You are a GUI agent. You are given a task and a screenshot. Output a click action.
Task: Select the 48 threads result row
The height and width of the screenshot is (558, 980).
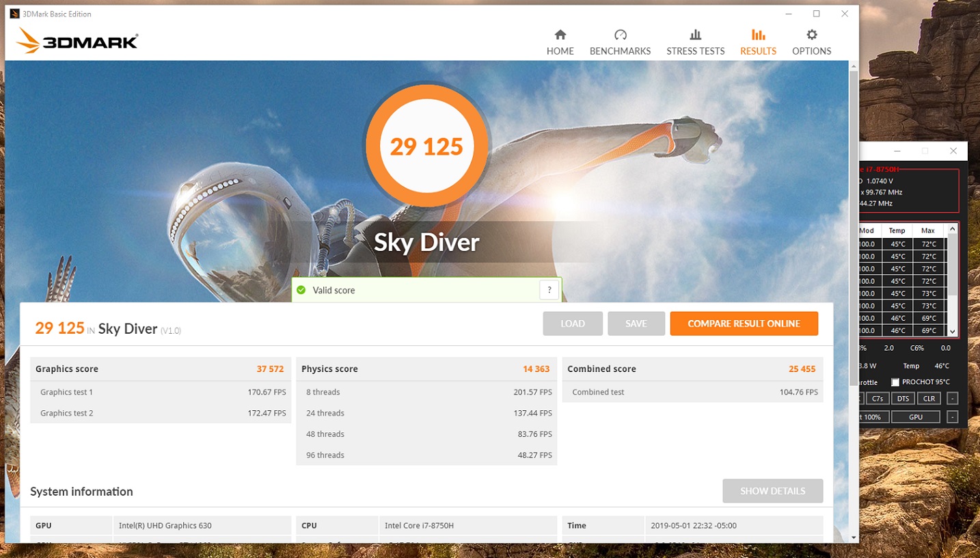(x=426, y=434)
